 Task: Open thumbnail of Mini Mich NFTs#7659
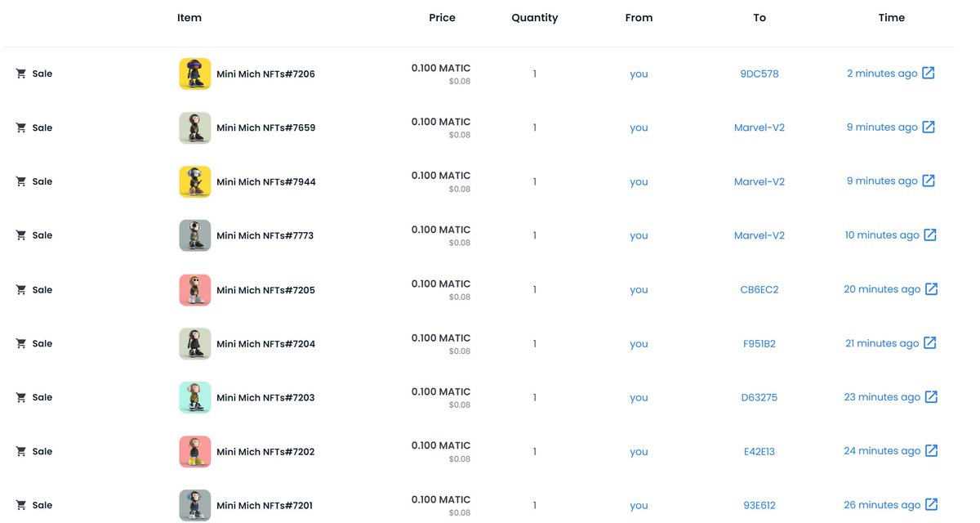point(195,127)
